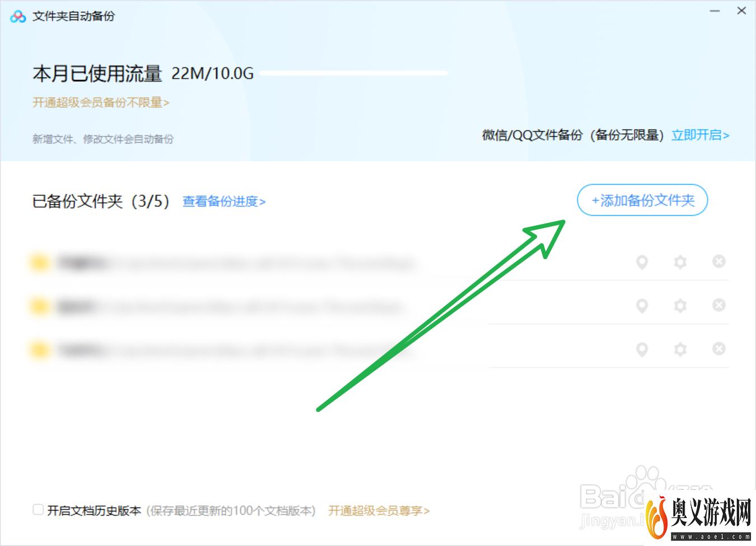Open 开通超级会员尊享 link
The image size is (756, 546).
click(379, 511)
